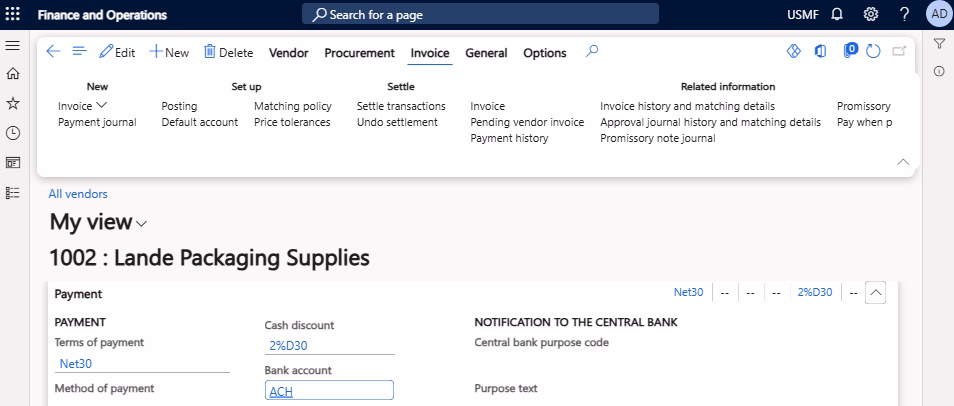954x406 pixels.
Task: Click Net30 in Payment header summary
Action: pyautogui.click(x=689, y=292)
